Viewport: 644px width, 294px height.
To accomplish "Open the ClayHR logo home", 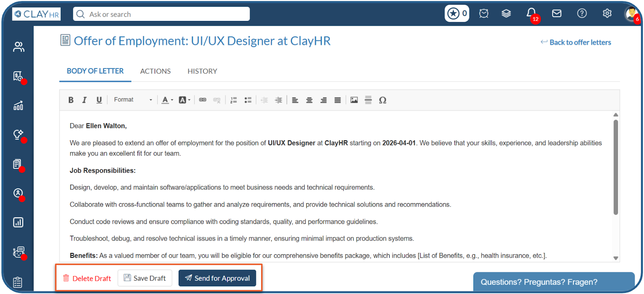I will click(x=37, y=14).
